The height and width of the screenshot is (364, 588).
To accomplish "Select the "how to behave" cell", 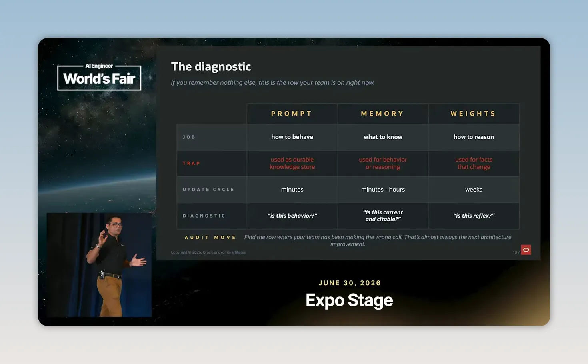I will tap(292, 137).
